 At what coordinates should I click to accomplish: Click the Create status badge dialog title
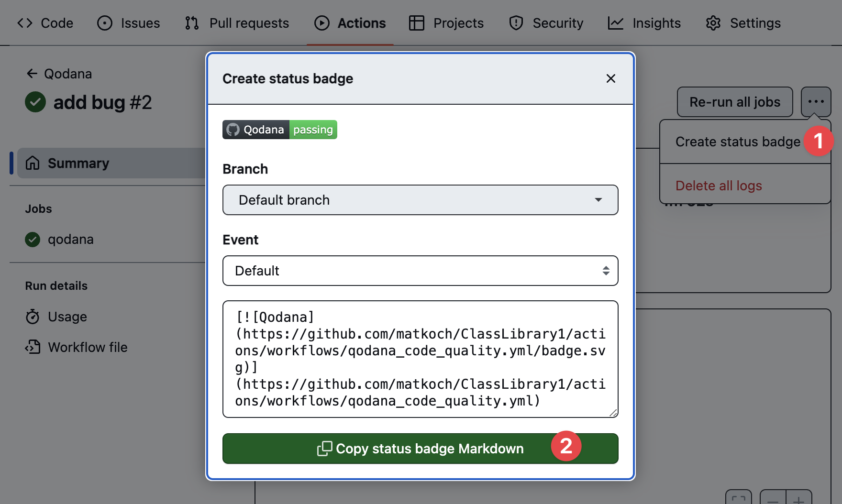[288, 78]
